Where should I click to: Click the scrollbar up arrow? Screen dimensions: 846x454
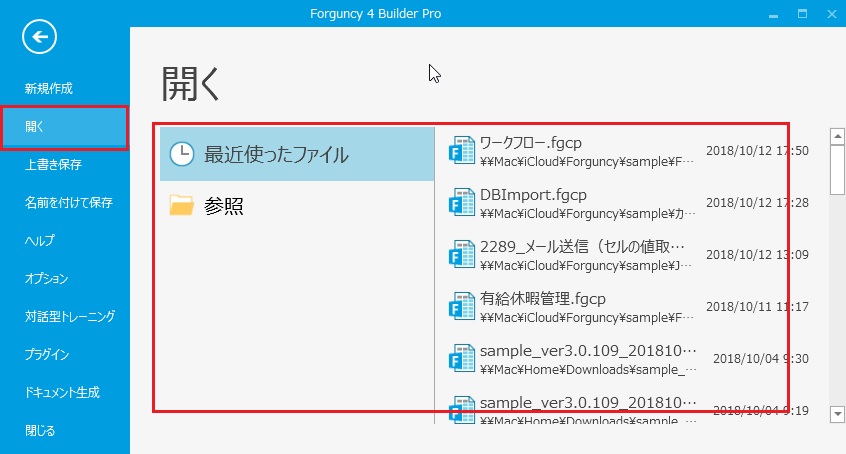pyautogui.click(x=837, y=135)
